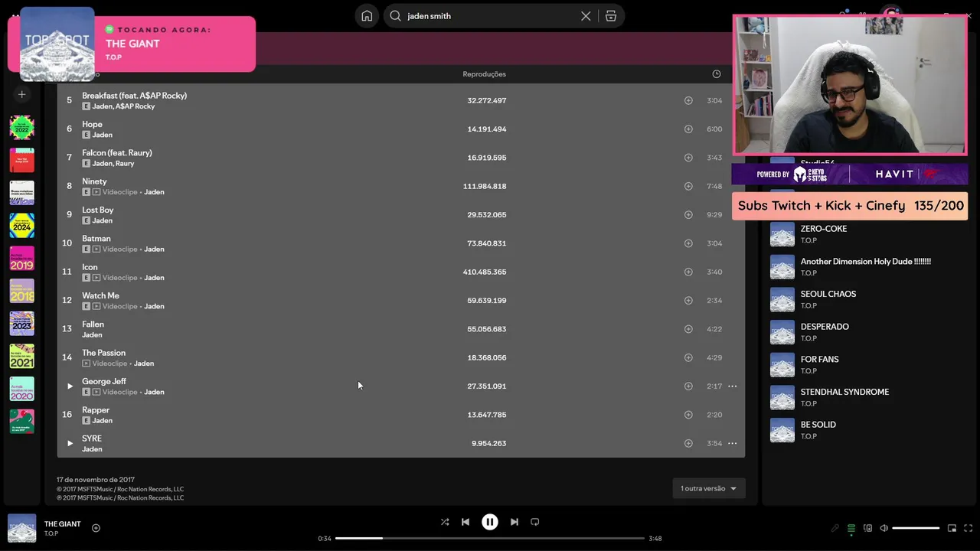Open more options for George Jeff
This screenshot has height=551, width=980.
(732, 386)
